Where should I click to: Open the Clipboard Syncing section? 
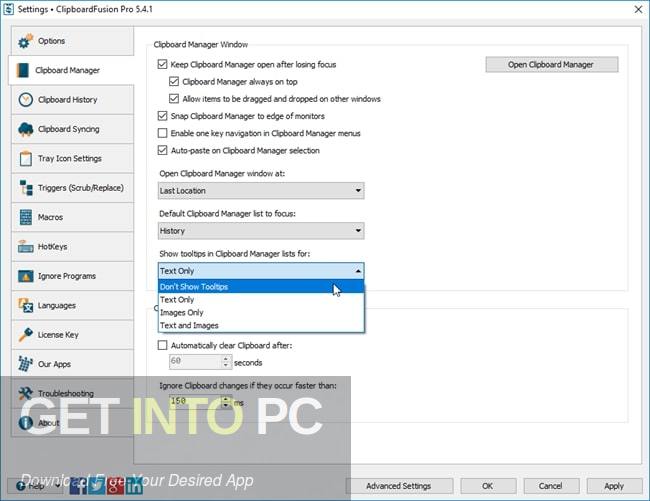point(73,129)
